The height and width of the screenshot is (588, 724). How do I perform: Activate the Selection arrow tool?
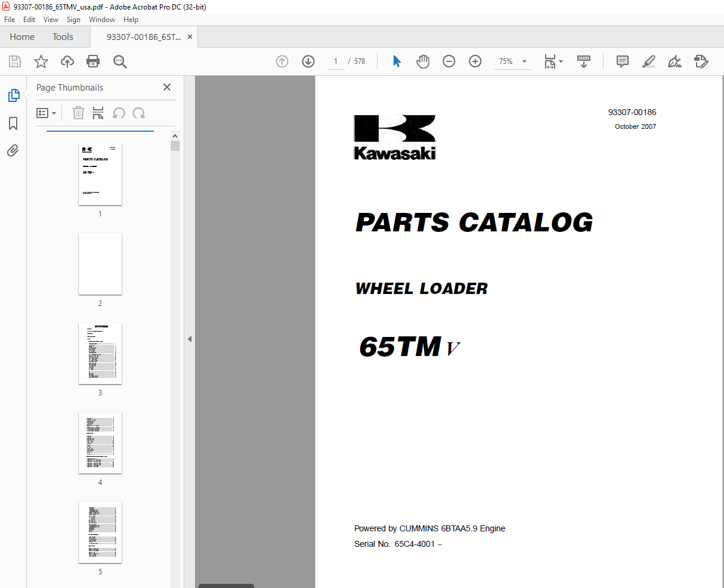(397, 61)
